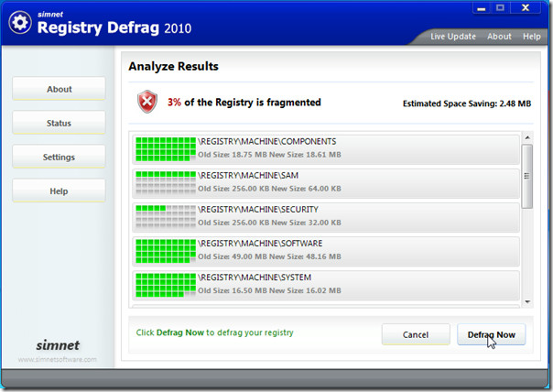
Task: Open Live Update in top menu
Action: (x=453, y=37)
